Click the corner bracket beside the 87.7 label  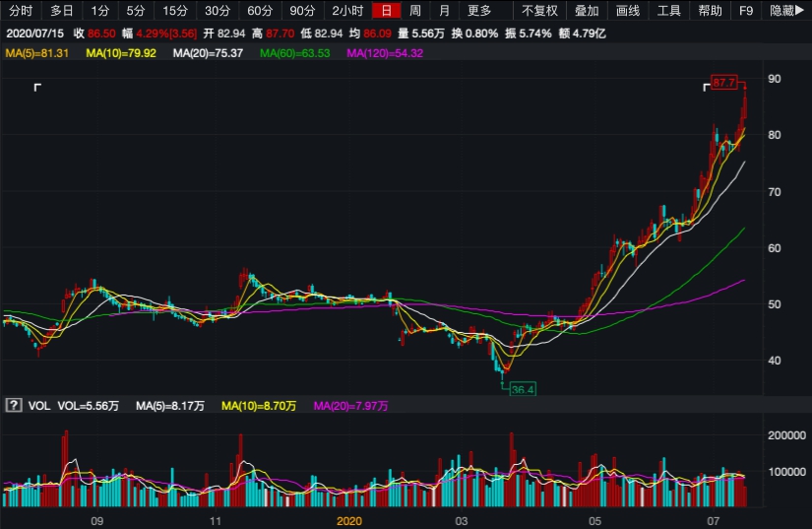click(x=706, y=88)
